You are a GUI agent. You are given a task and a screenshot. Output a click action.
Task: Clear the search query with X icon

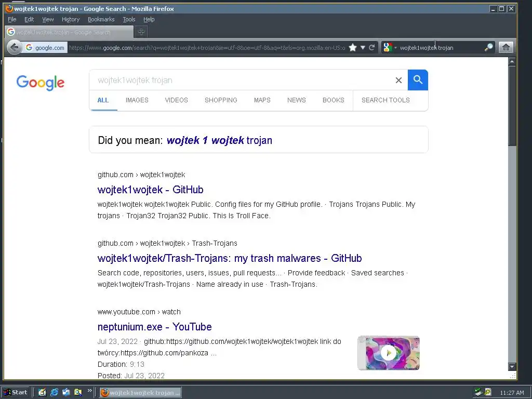398,80
